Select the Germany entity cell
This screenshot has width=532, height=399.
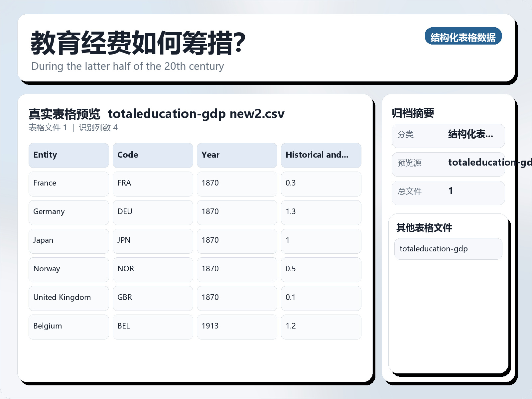(68, 212)
